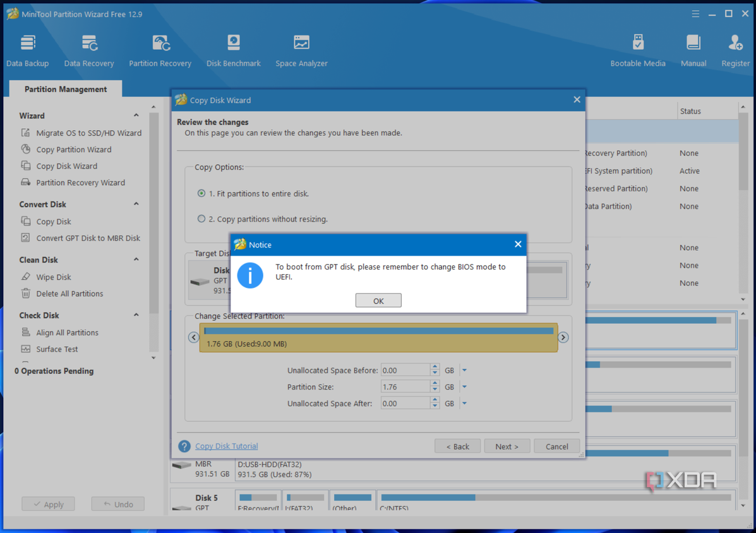Click Unallocated Space Before value field
The image size is (756, 533).
[x=405, y=370]
